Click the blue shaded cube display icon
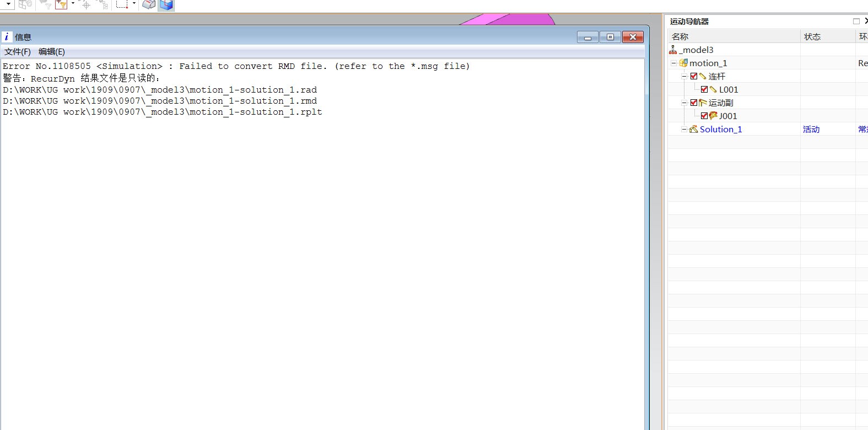Viewport: 868px width, 430px height. [x=166, y=5]
